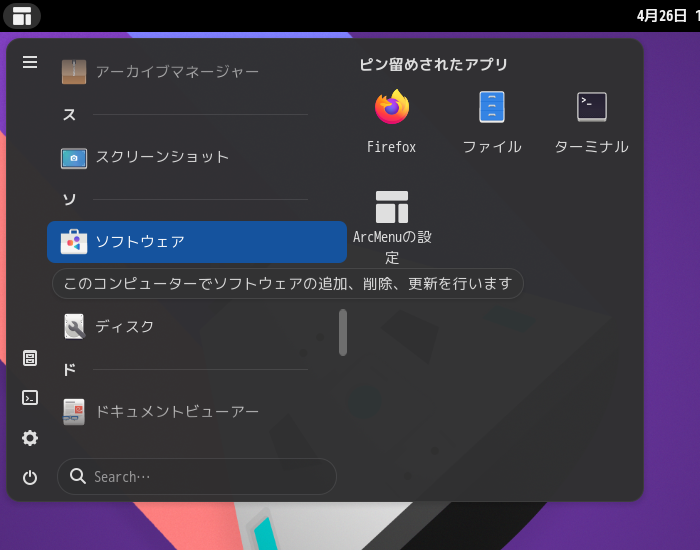Click the file manager icon in the sidebar
Image resolution: width=700 pixels, height=550 pixels.
click(30, 358)
